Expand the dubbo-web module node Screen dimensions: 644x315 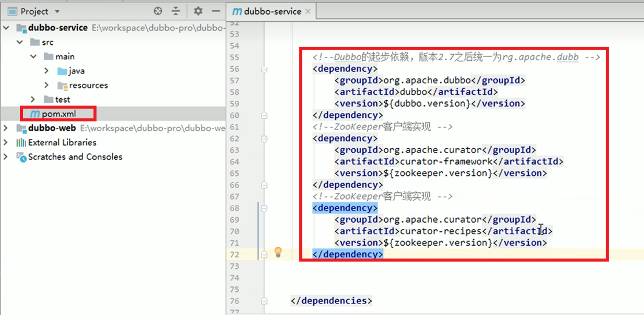[5, 128]
